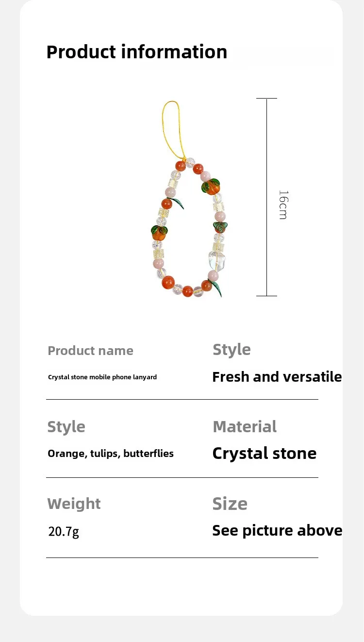Click the See picture above text

(x=277, y=530)
